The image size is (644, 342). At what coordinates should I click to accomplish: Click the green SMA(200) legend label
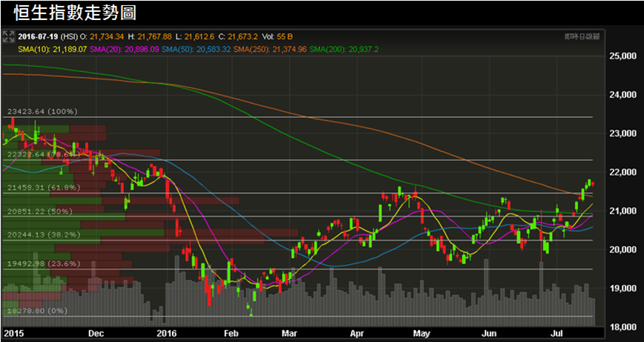(344, 49)
